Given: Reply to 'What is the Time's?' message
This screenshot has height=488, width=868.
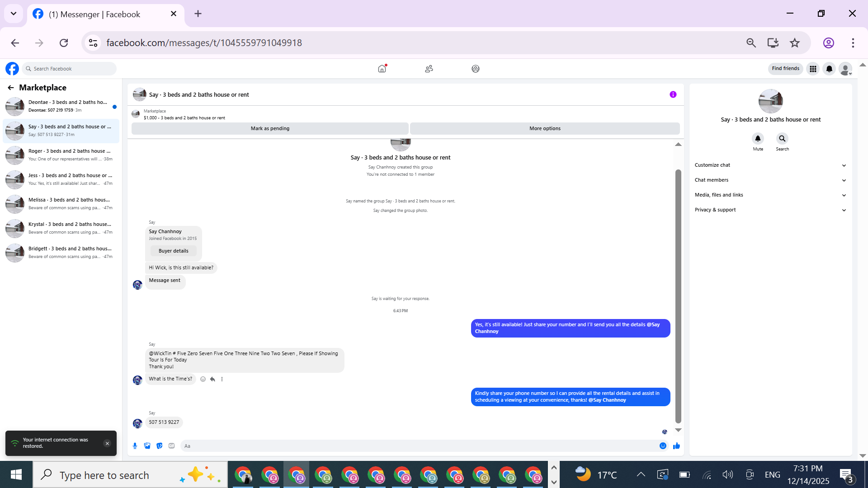Looking at the screenshot, I should (212, 379).
